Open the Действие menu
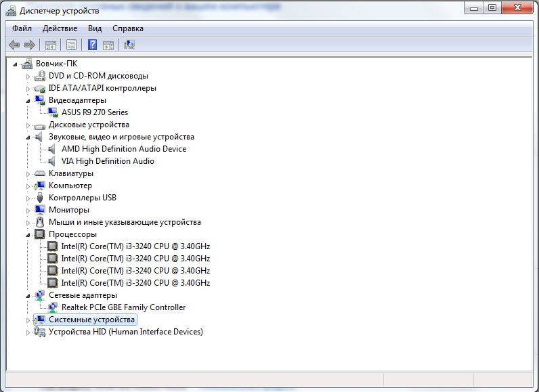The height and width of the screenshot is (392, 539). [x=60, y=28]
